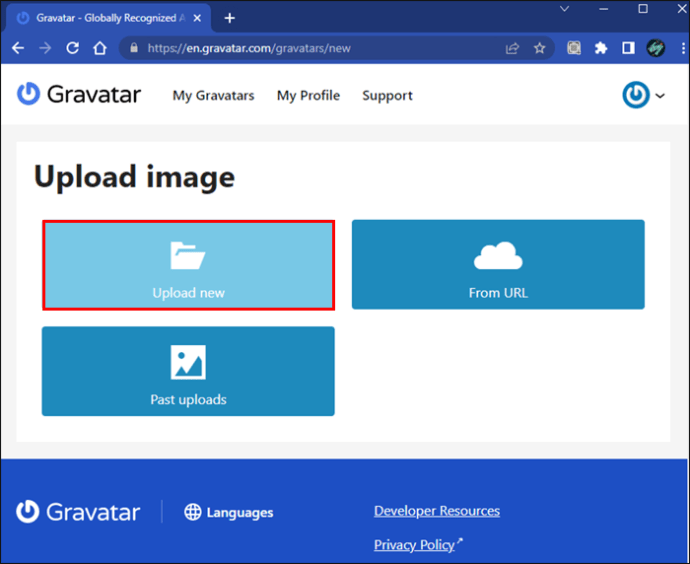Image resolution: width=690 pixels, height=564 pixels.
Task: Click the Upload image heading
Action: click(135, 177)
